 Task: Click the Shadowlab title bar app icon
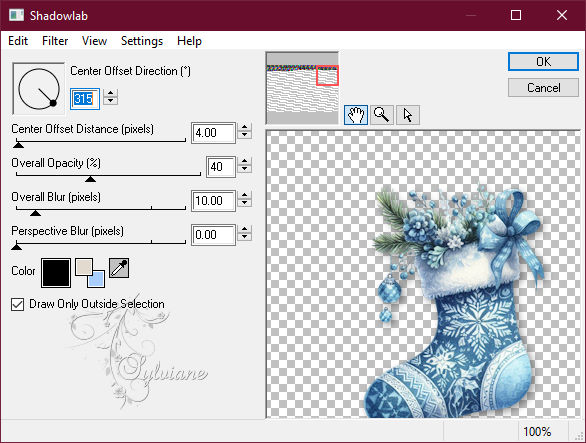click(x=16, y=15)
